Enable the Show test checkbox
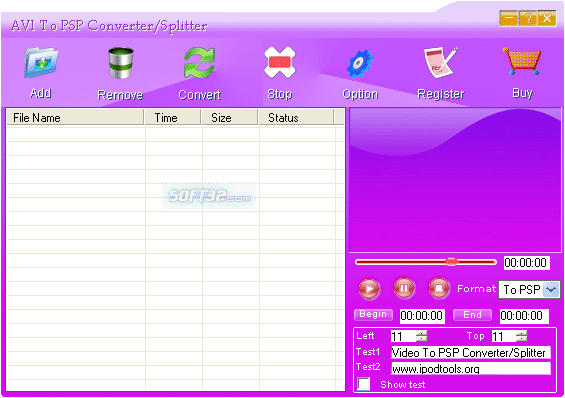 [363, 384]
